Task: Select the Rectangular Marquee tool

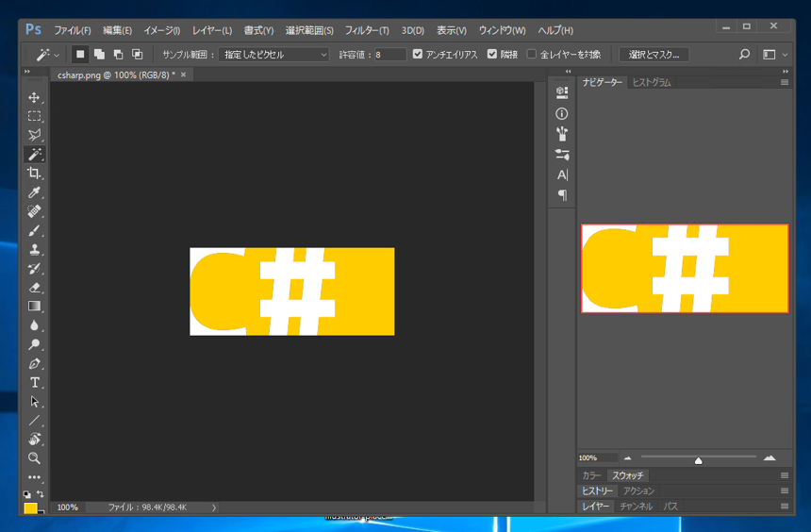Action: tap(34, 116)
